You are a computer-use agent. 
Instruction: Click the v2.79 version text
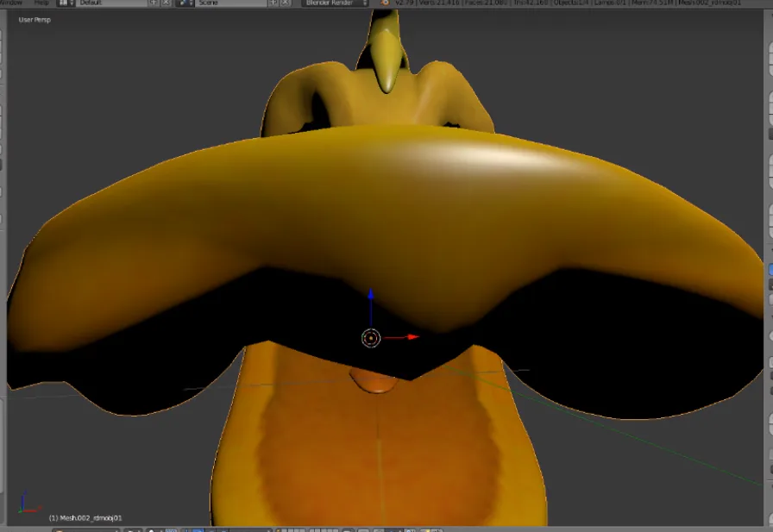pyautogui.click(x=403, y=3)
